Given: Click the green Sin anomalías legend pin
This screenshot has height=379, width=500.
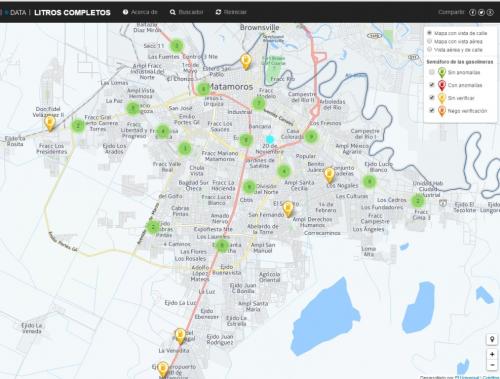Looking at the screenshot, I should coord(442,72).
